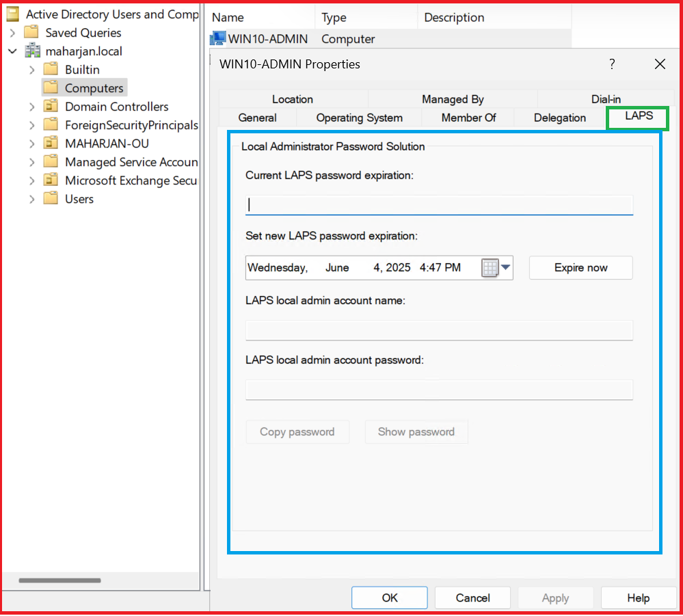Screen dimensions: 683x616
Task: Open the calendar date picker dropdown
Action: tap(496, 268)
